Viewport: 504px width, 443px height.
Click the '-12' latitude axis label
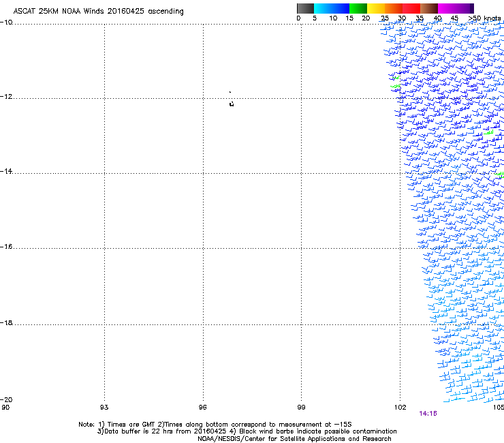click(x=6, y=97)
